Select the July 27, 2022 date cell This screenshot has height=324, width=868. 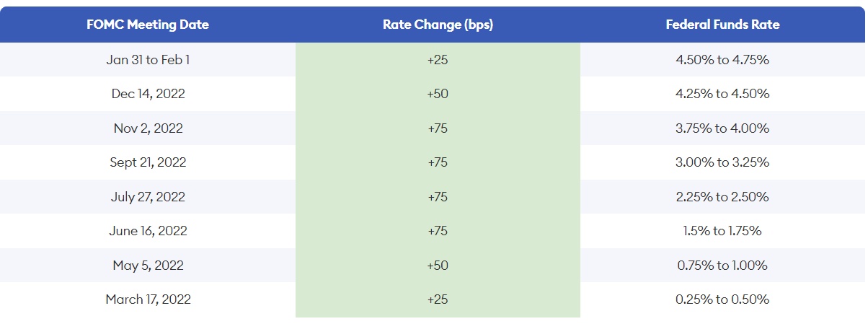(148, 197)
